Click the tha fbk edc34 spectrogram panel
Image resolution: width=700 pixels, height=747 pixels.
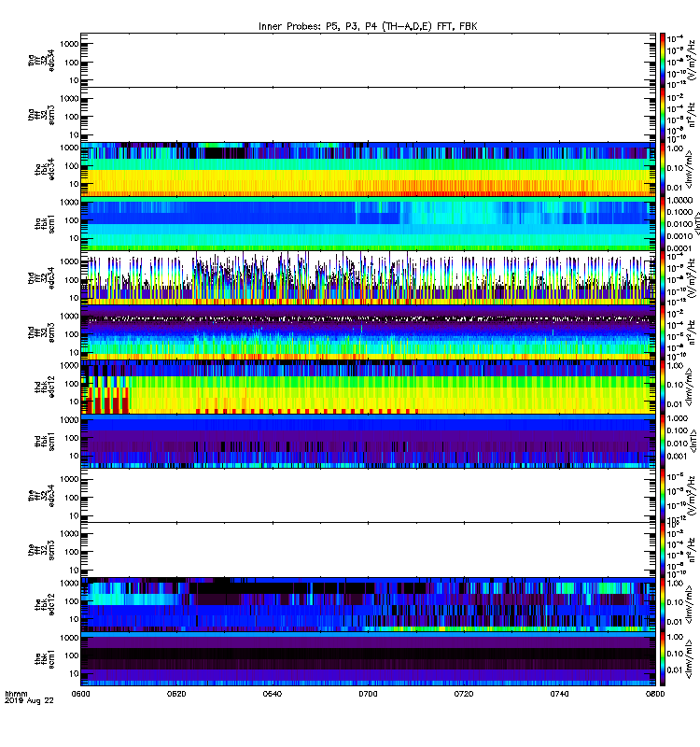pyautogui.click(x=368, y=169)
